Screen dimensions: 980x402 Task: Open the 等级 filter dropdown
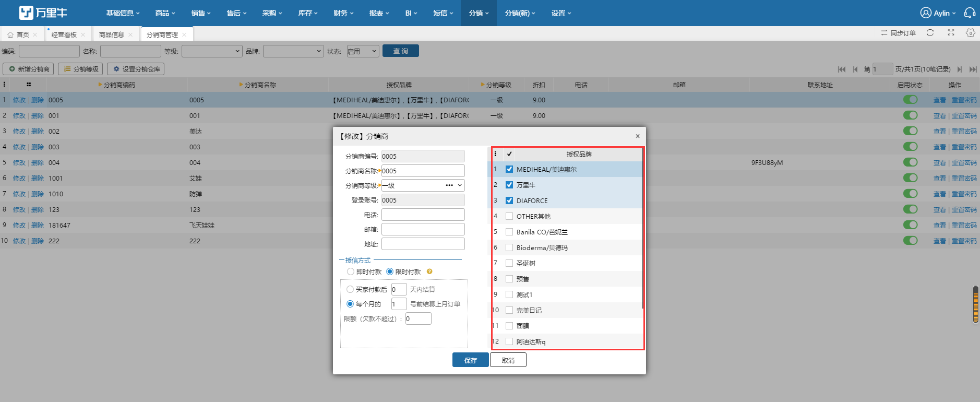[x=212, y=51]
